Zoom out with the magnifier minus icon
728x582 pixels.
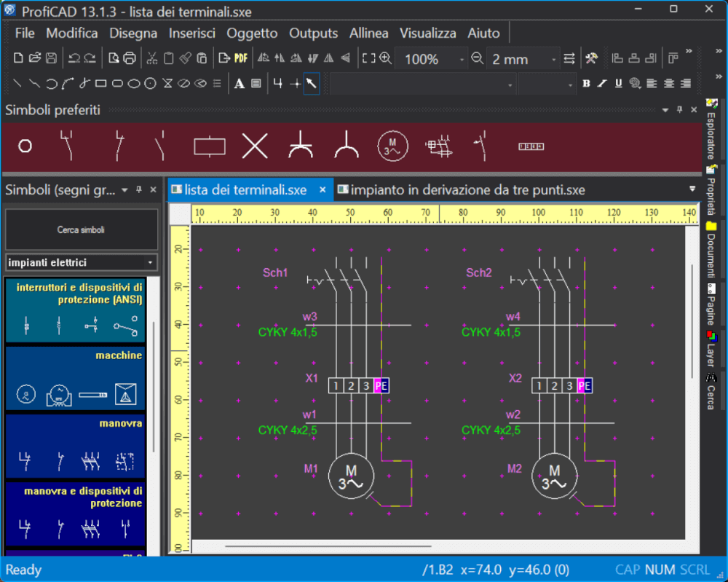point(478,58)
